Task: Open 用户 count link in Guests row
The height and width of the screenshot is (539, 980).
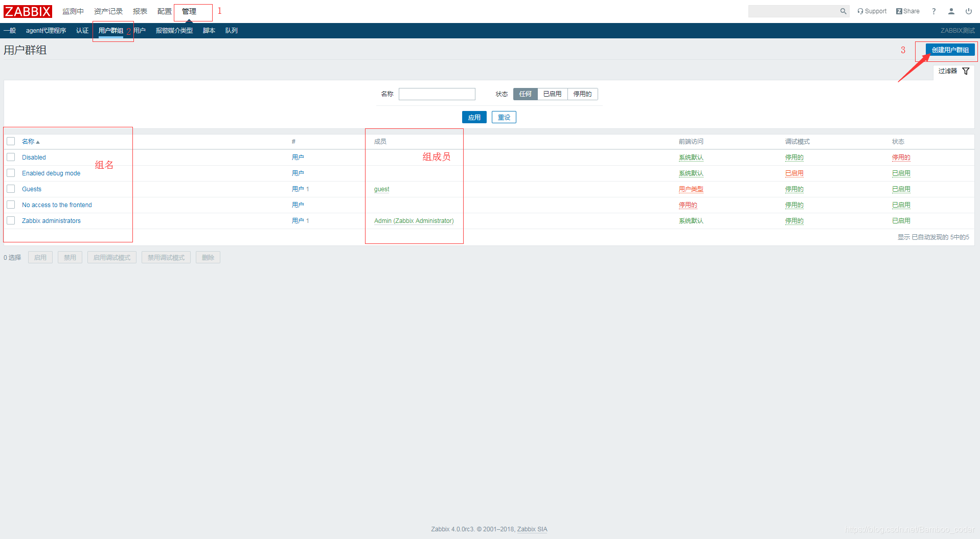Action: pyautogui.click(x=298, y=189)
